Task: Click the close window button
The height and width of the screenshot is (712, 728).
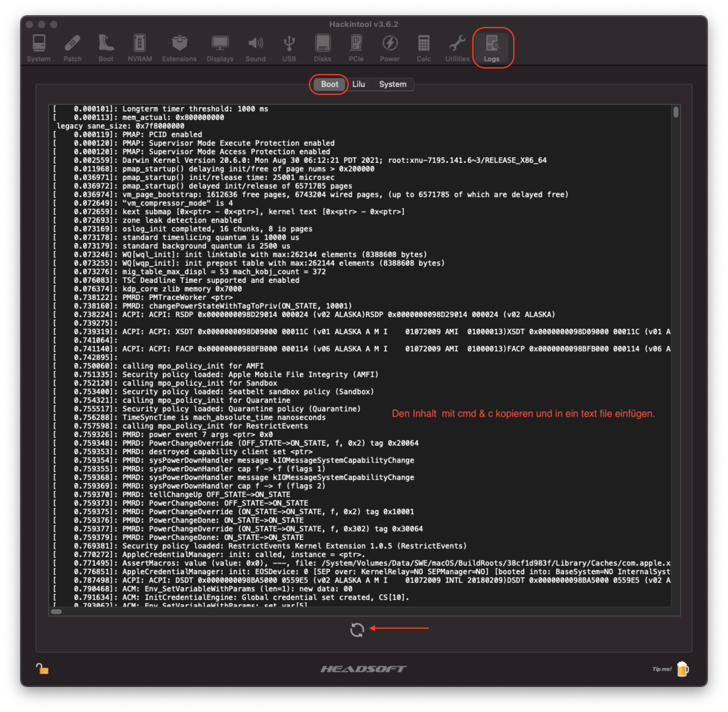Action: click(x=29, y=24)
